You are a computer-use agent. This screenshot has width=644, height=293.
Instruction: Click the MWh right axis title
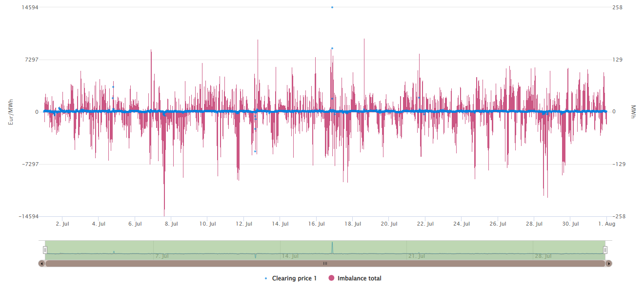(633, 112)
